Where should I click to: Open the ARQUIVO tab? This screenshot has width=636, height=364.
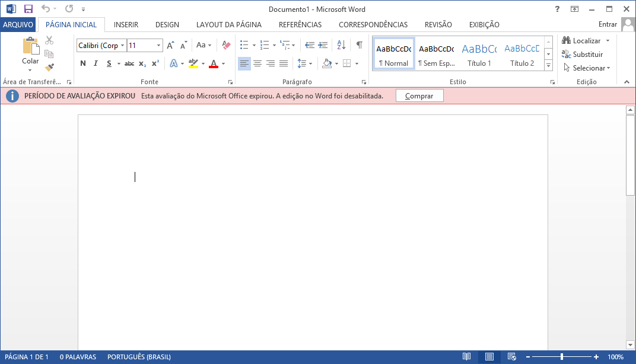click(x=18, y=25)
